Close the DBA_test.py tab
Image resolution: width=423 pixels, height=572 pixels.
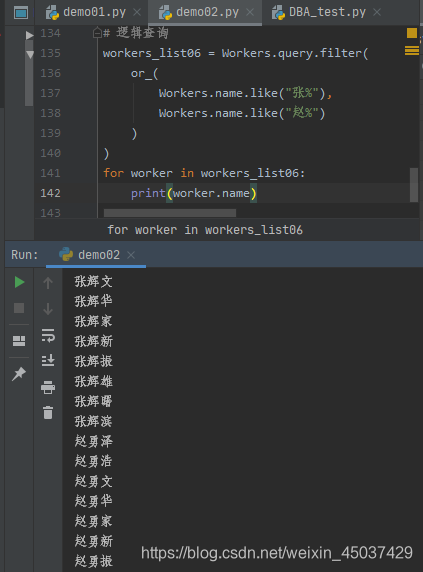[377, 12]
